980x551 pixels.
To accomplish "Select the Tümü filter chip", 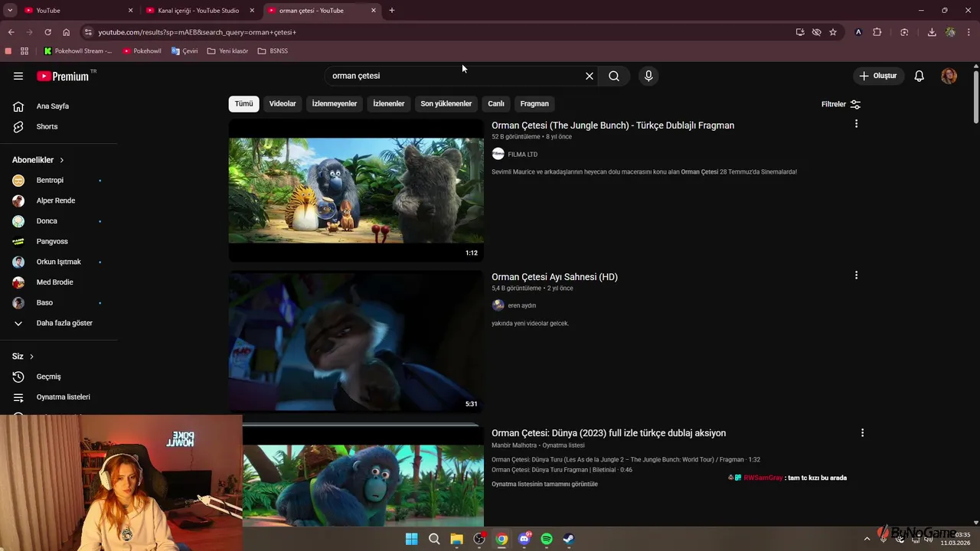I will (x=243, y=103).
